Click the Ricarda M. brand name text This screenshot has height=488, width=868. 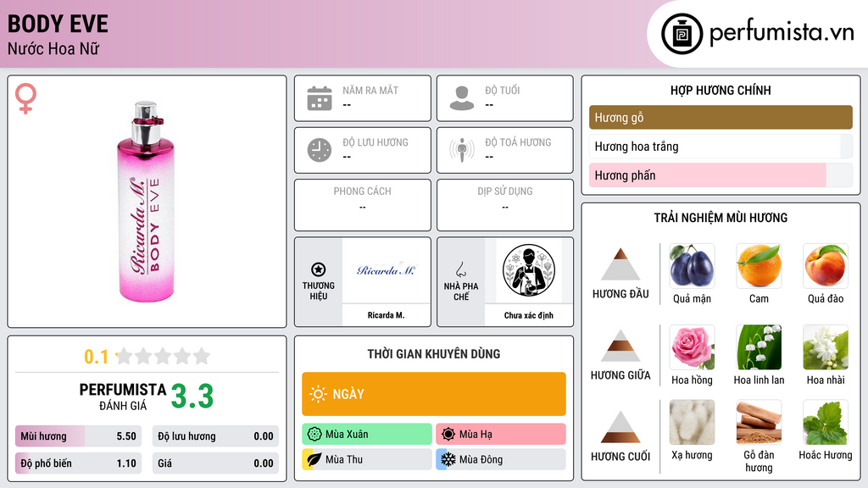[x=386, y=315]
